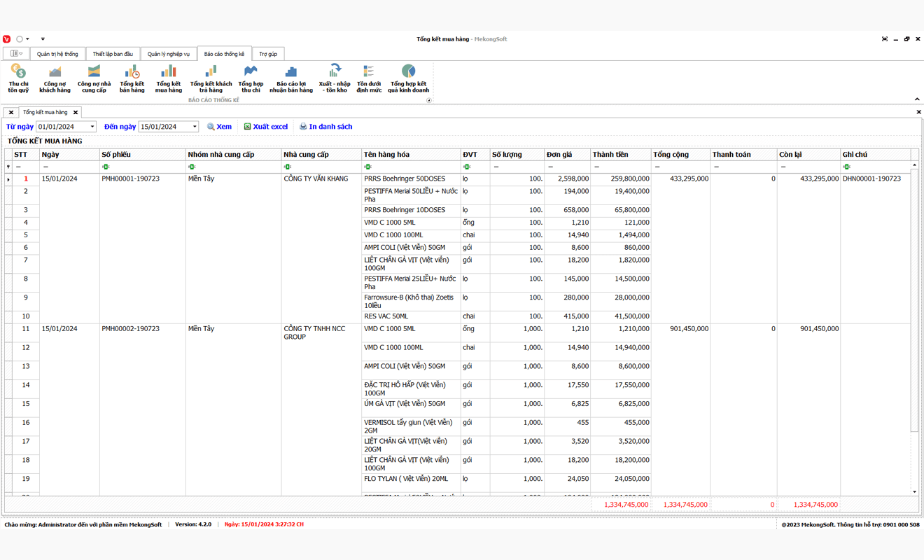Click the Xuất excel button
The height and width of the screenshot is (560, 924).
point(266,127)
